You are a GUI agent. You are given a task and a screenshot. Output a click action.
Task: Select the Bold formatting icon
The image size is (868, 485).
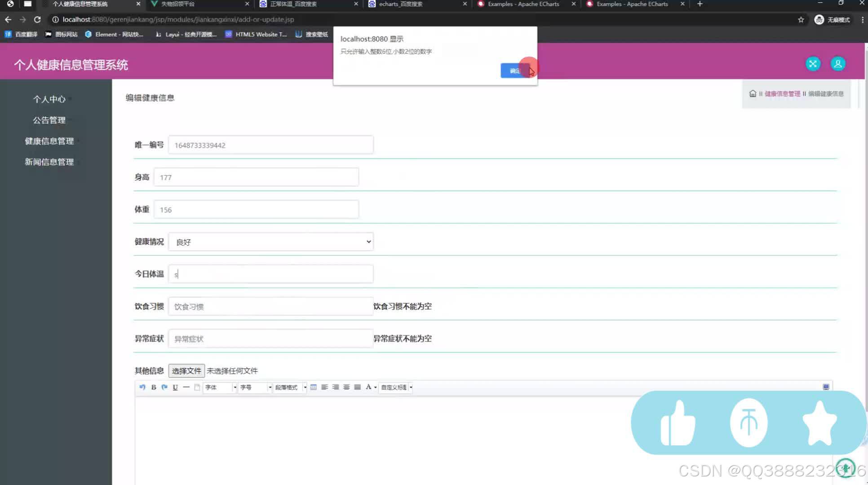(x=154, y=387)
